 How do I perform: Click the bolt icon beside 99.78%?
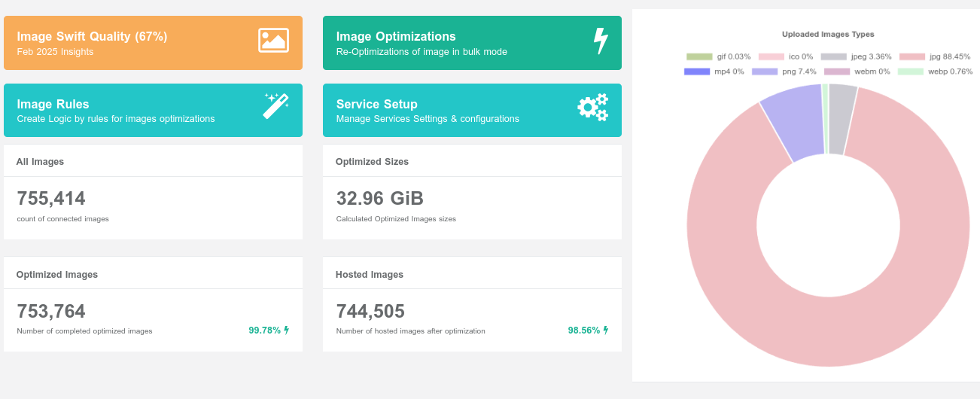click(287, 330)
